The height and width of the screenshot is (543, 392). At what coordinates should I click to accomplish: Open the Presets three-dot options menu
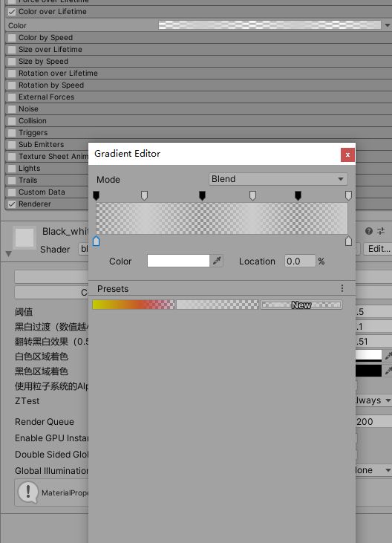point(342,288)
